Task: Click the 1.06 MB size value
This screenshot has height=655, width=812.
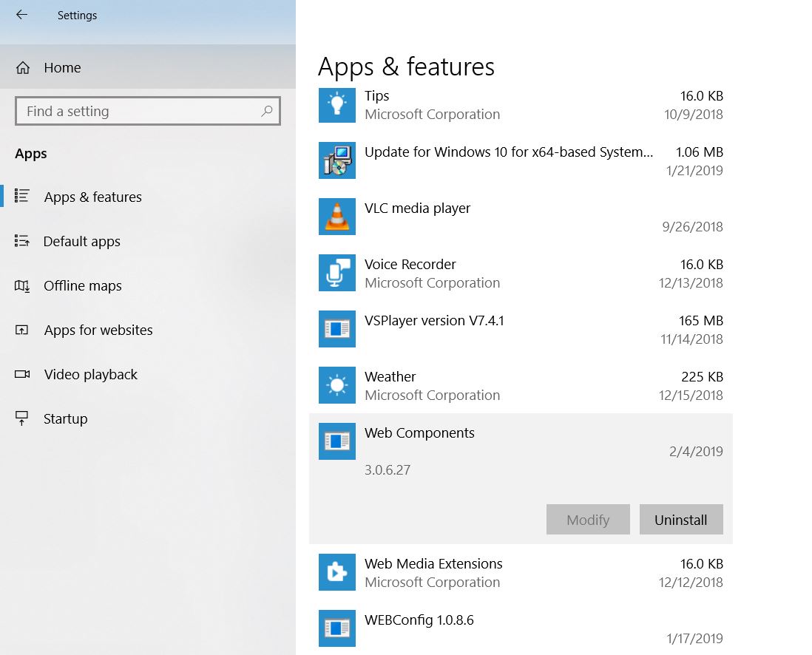Action: pos(699,152)
